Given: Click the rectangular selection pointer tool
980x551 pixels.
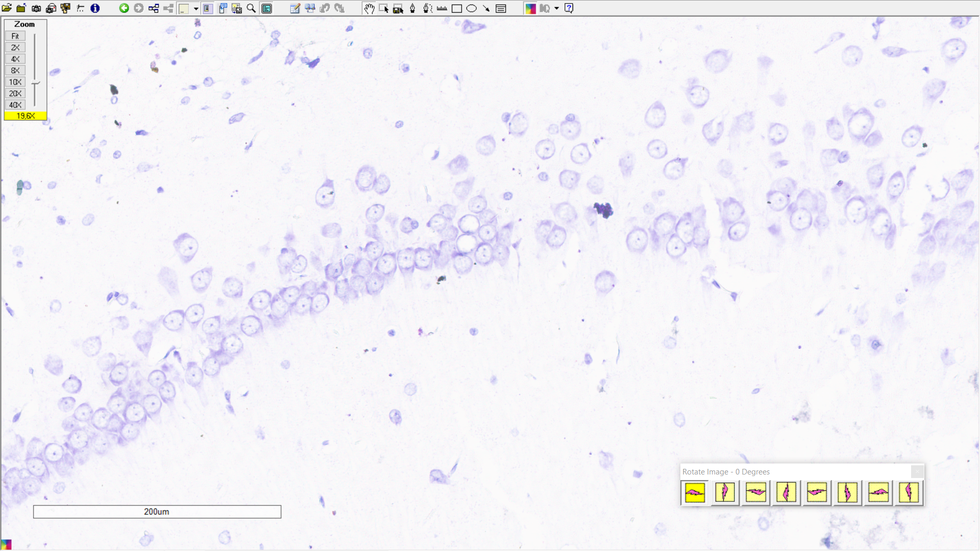Looking at the screenshot, I should pos(383,8).
